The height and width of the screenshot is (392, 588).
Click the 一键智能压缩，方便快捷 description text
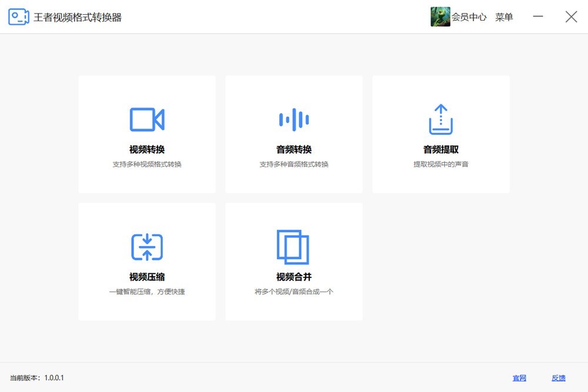coord(147,292)
